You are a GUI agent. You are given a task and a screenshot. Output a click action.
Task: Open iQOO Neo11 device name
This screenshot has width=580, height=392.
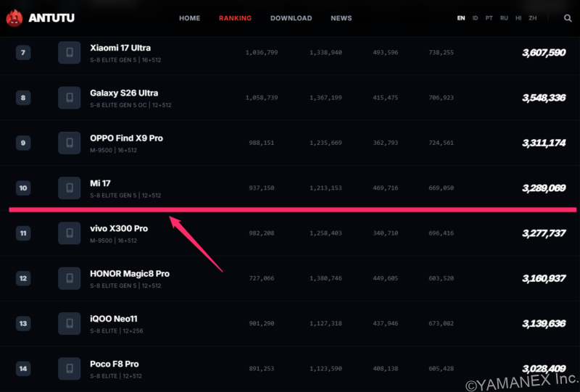point(114,318)
